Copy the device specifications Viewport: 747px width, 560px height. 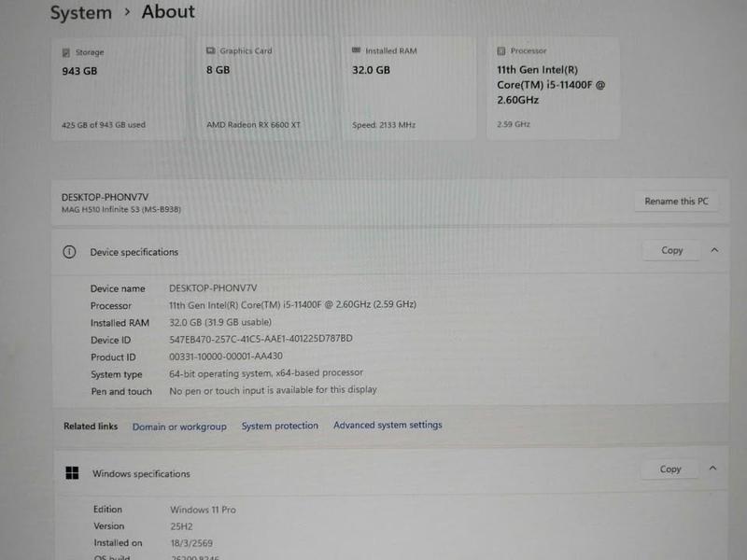point(671,250)
